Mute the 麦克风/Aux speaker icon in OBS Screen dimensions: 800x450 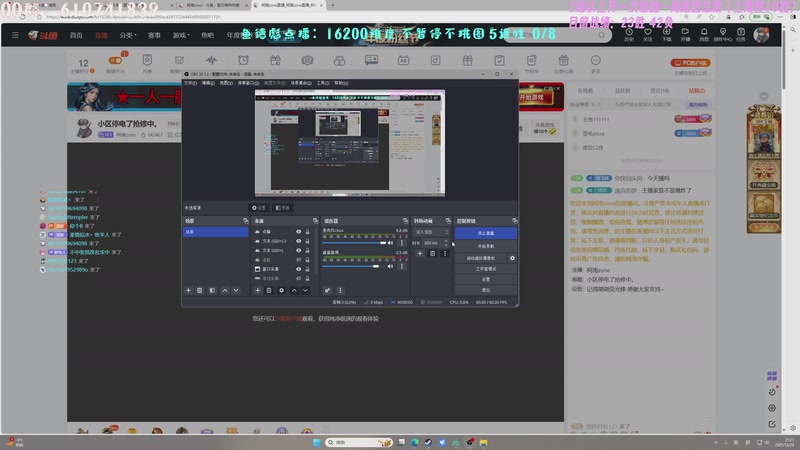click(391, 243)
